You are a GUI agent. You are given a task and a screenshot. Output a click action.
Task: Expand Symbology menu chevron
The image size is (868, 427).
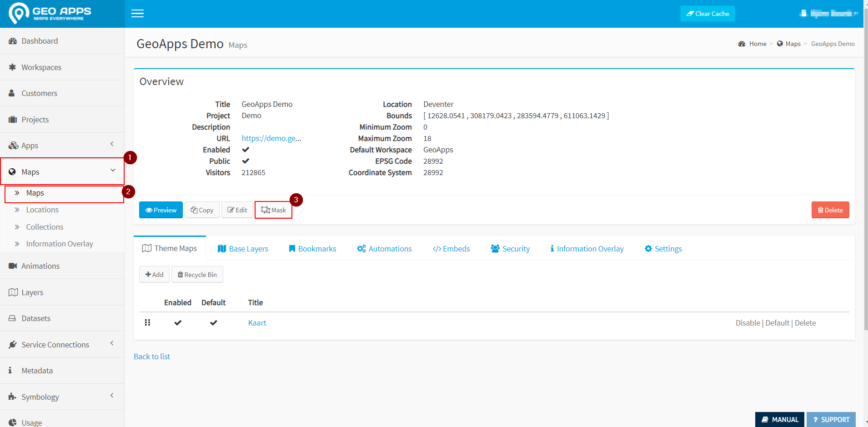[112, 396]
